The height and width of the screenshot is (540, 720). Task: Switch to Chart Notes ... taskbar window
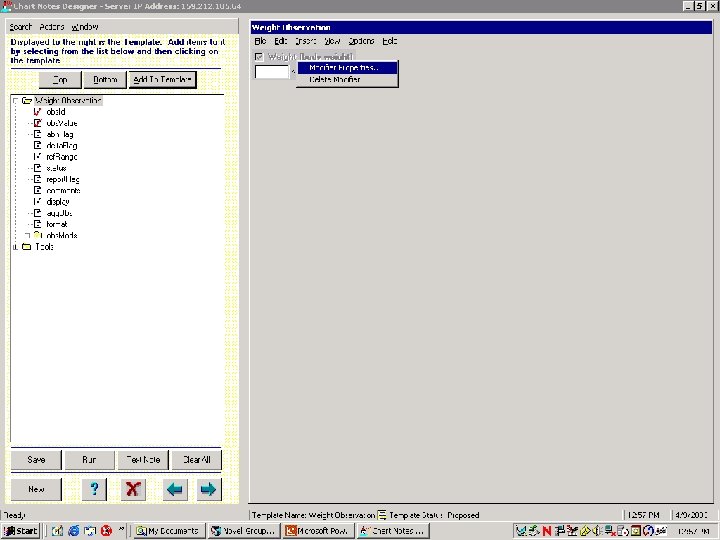393,531
